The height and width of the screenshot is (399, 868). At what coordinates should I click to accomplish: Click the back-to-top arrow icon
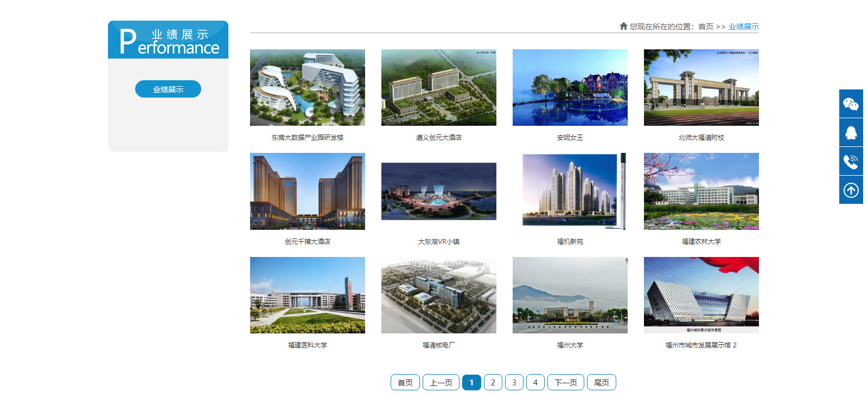851,190
